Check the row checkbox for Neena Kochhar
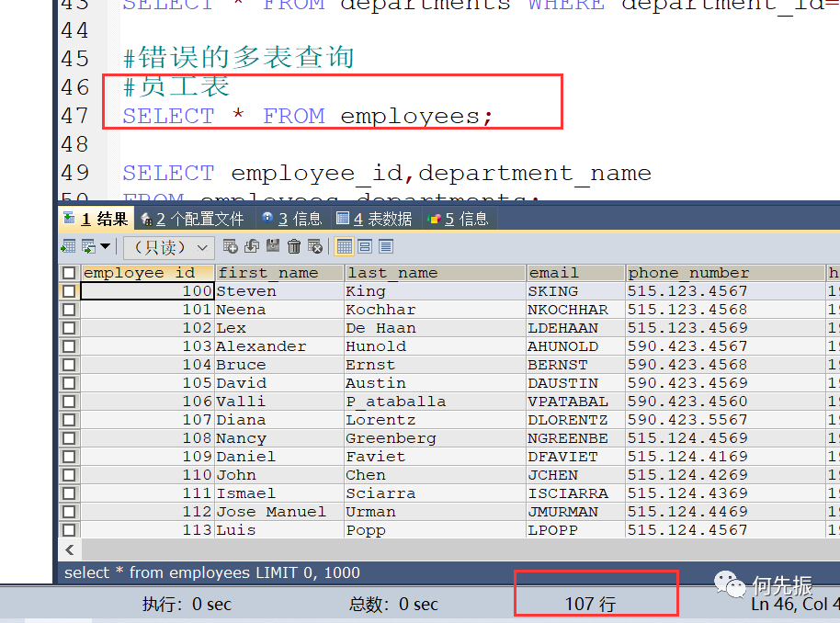The image size is (840, 623). 69,310
